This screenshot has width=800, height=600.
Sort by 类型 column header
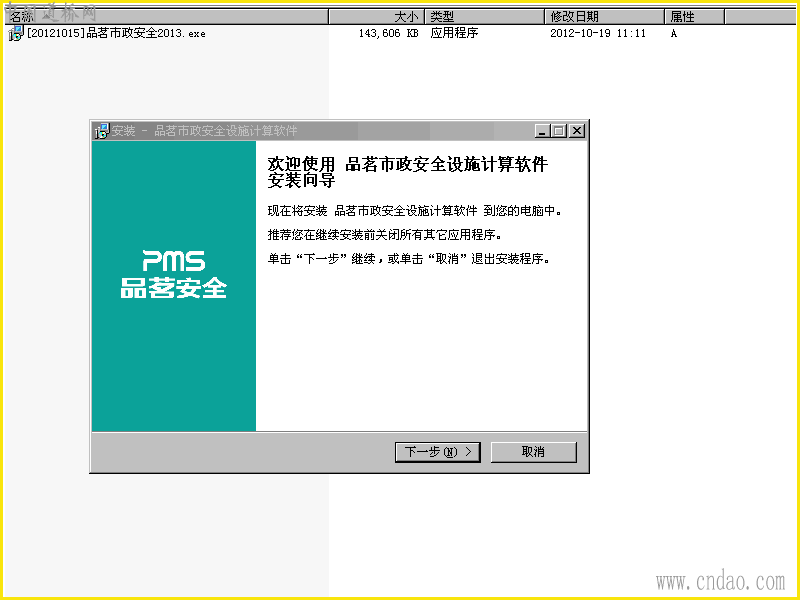[485, 17]
